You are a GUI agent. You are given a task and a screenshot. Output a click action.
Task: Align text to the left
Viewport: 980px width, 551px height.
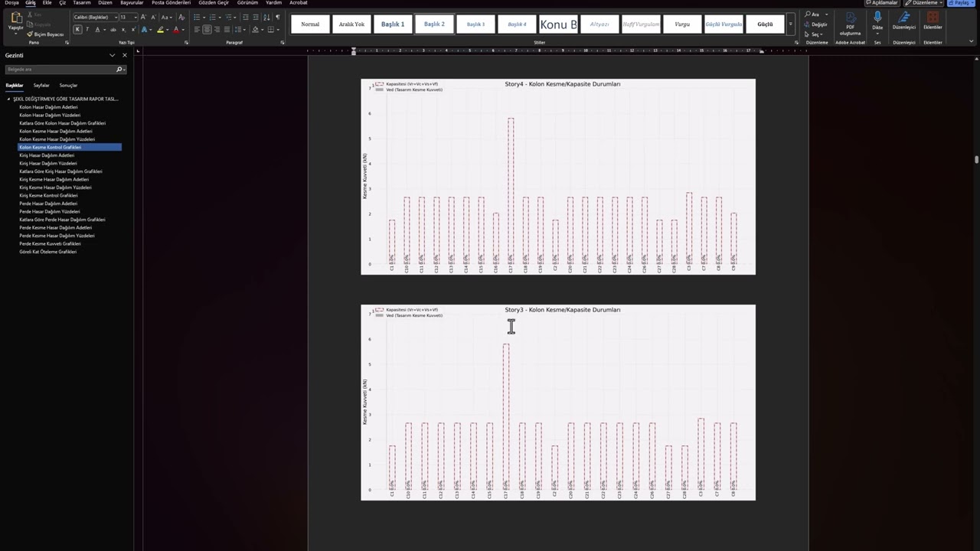coord(197,30)
